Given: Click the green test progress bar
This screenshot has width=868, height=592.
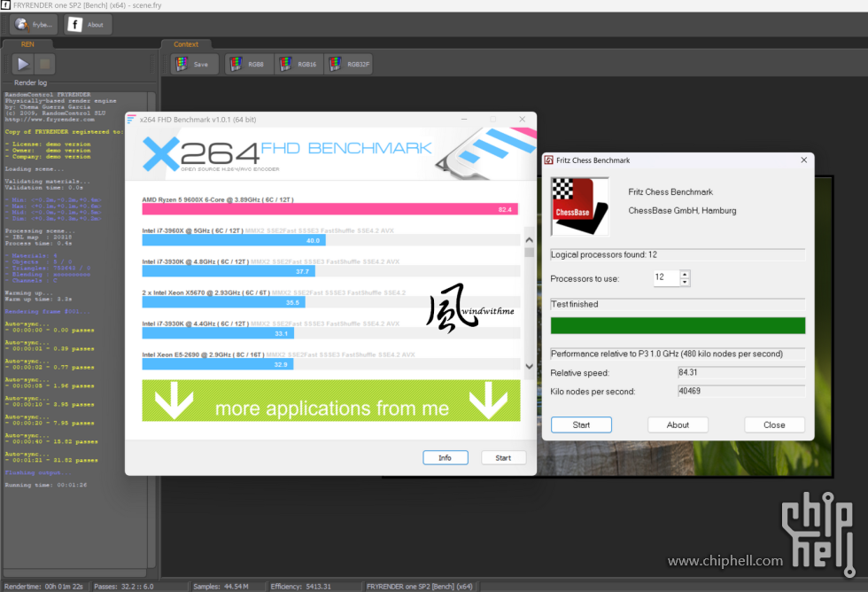Looking at the screenshot, I should 678,325.
